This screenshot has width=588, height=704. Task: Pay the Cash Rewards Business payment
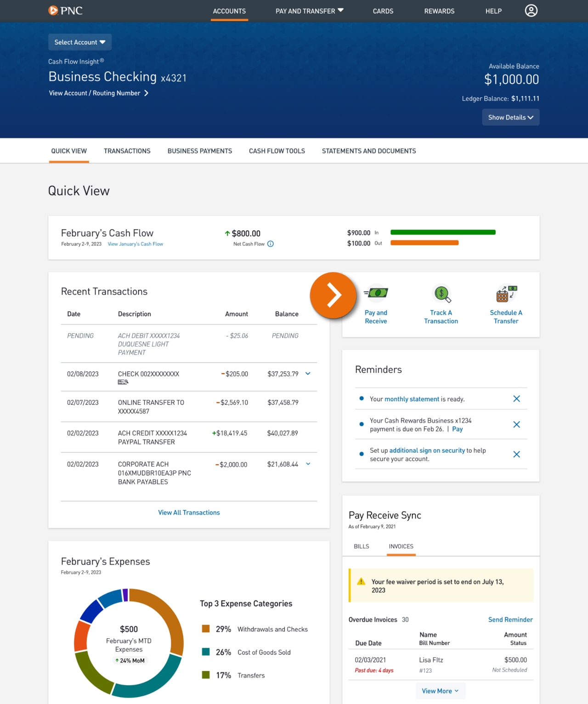457,429
